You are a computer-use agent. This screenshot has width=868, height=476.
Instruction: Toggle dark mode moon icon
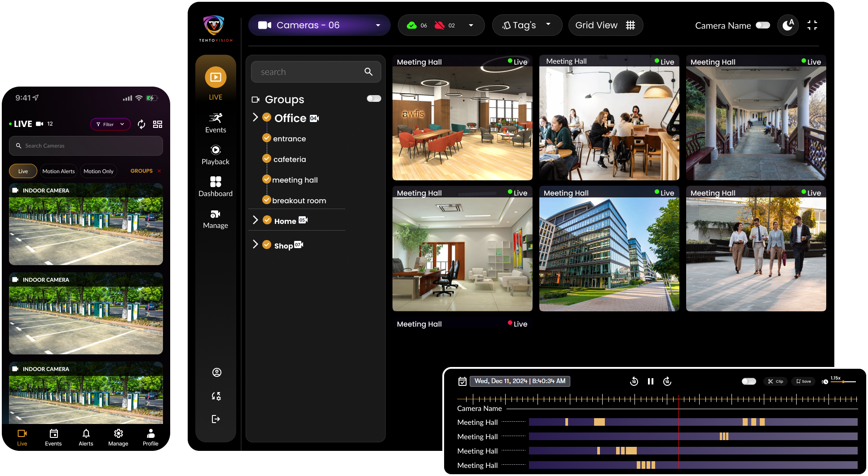click(x=788, y=26)
